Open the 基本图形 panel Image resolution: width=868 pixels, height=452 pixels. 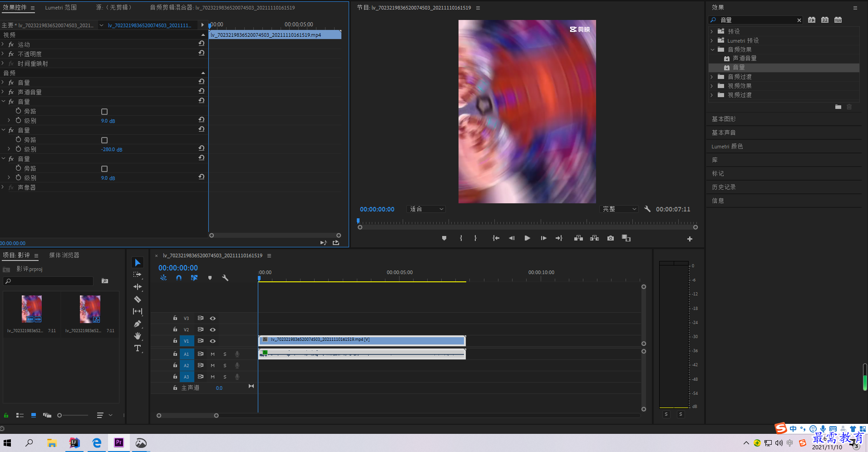pos(724,119)
